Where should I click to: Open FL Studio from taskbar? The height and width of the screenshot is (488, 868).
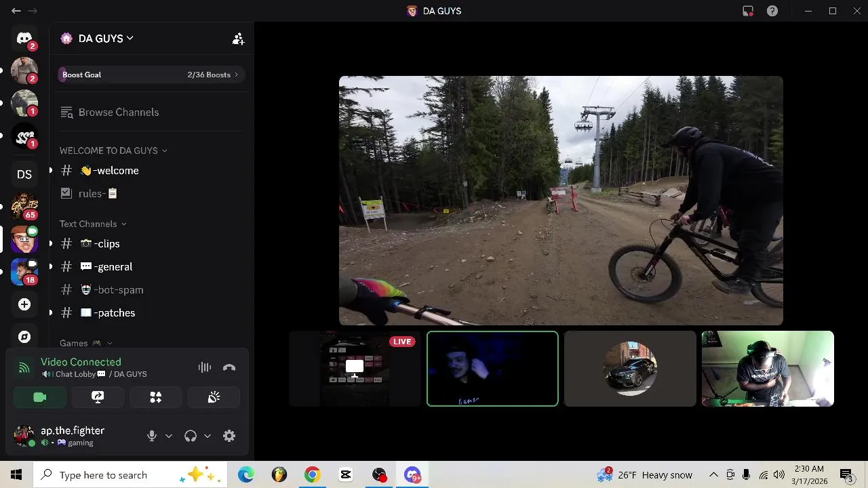coord(279,474)
